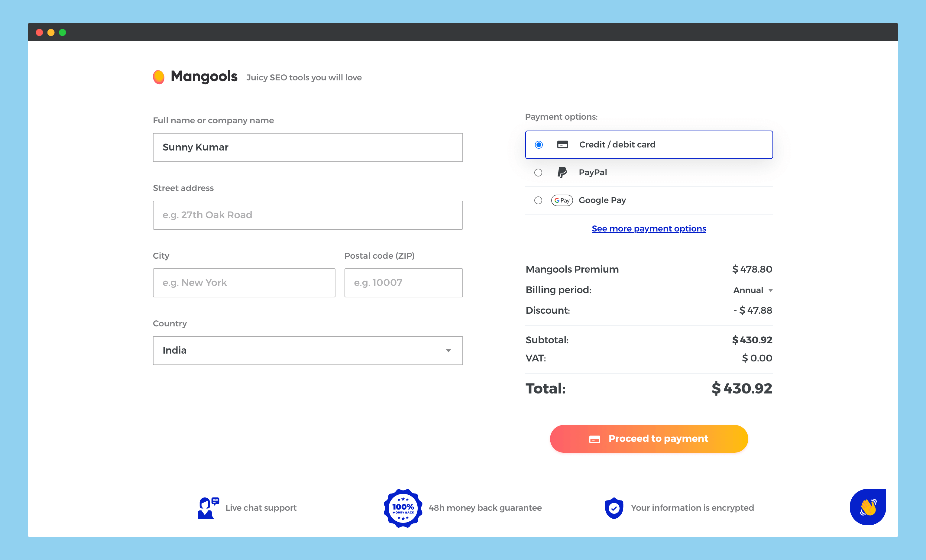The image size is (926, 560).
Task: Click the encrypted shield checkmark icon
Action: [x=614, y=508]
